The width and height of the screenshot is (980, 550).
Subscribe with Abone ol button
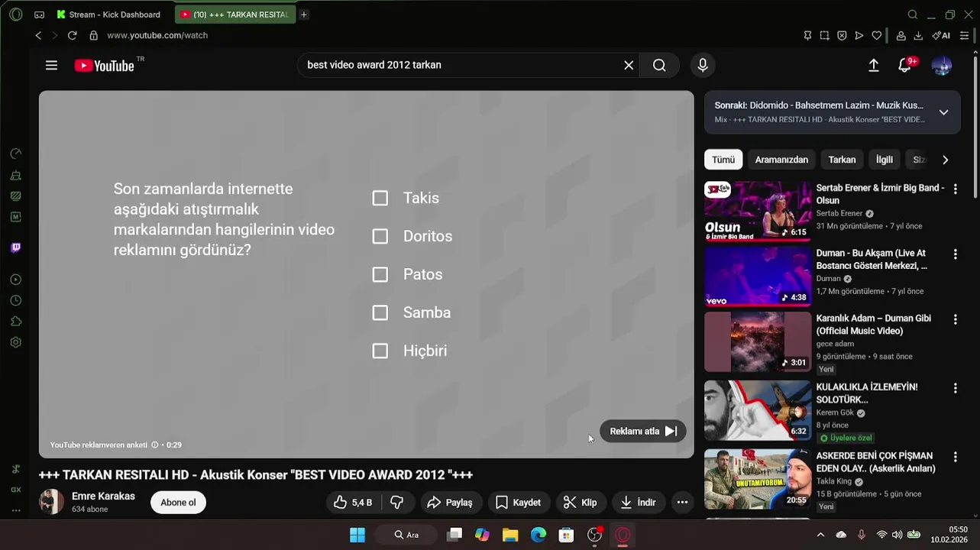pyautogui.click(x=178, y=502)
